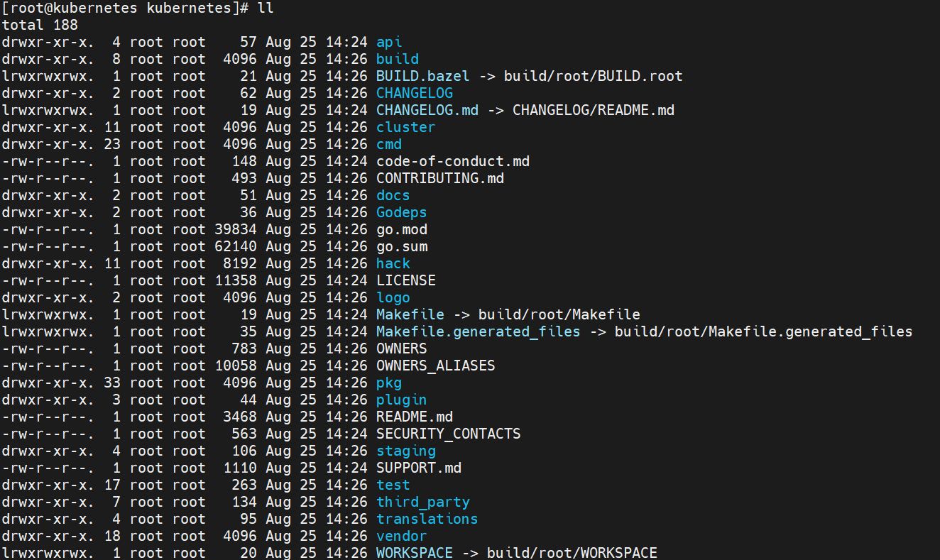Screen dimensions: 940x560
Task: Click the 'Godeps' directory name
Action: point(402,212)
